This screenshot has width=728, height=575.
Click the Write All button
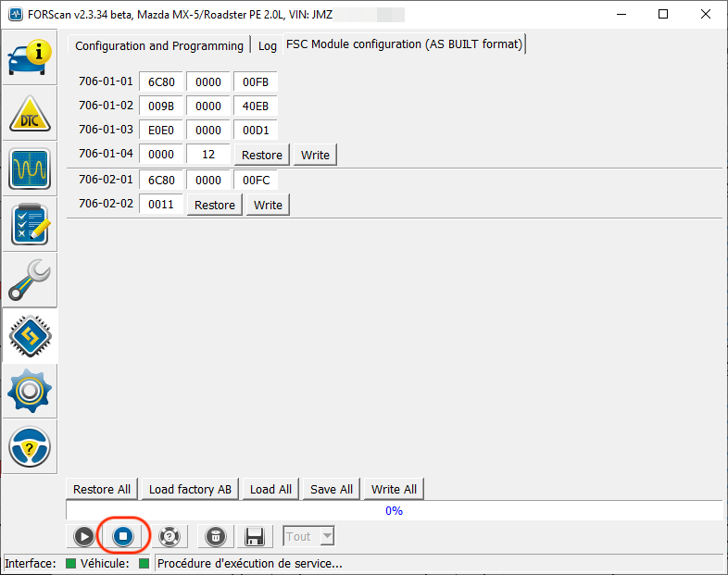point(394,489)
